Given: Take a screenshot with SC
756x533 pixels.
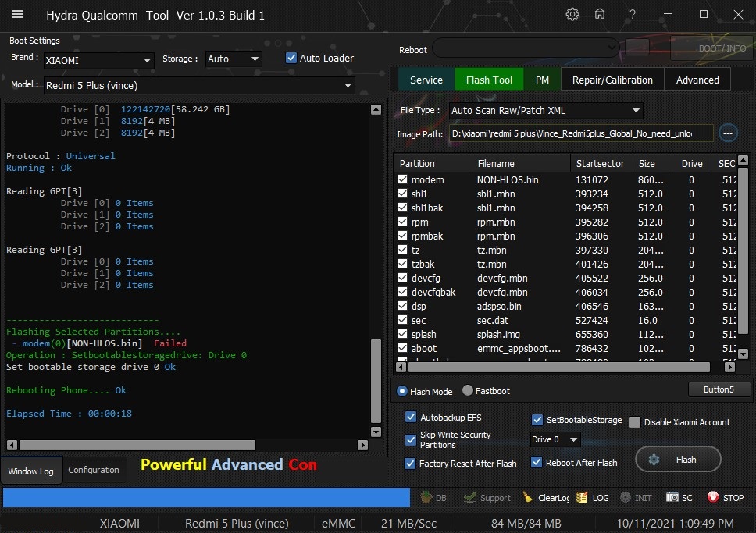Looking at the screenshot, I should (x=679, y=497).
